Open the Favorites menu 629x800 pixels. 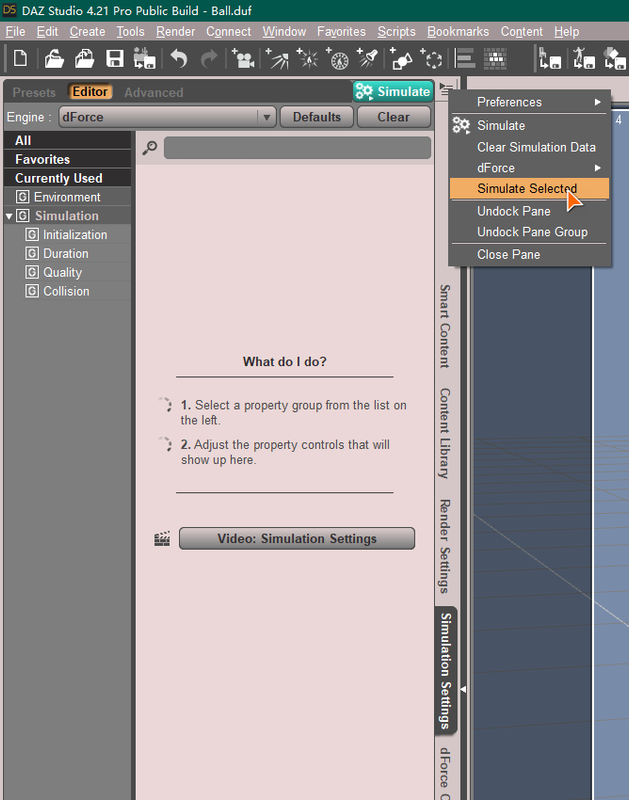coord(341,32)
